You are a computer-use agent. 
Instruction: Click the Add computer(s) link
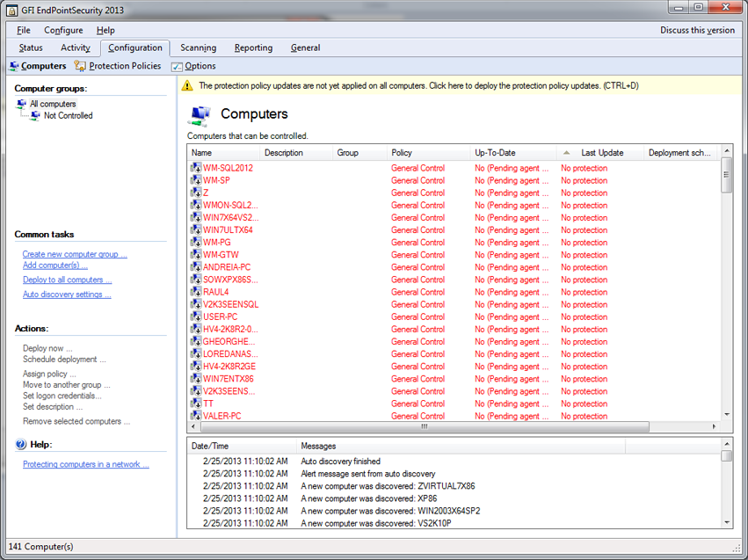[55, 265]
